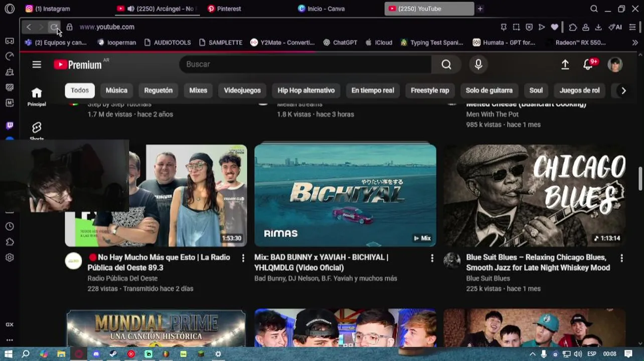Open the Y2Mate bookmark
This screenshot has width=644, height=361.
(x=283, y=43)
